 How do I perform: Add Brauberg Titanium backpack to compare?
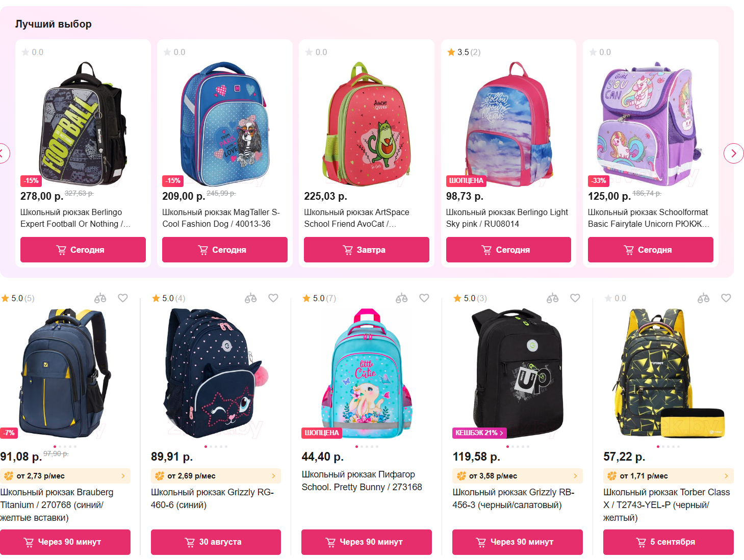[100, 298]
